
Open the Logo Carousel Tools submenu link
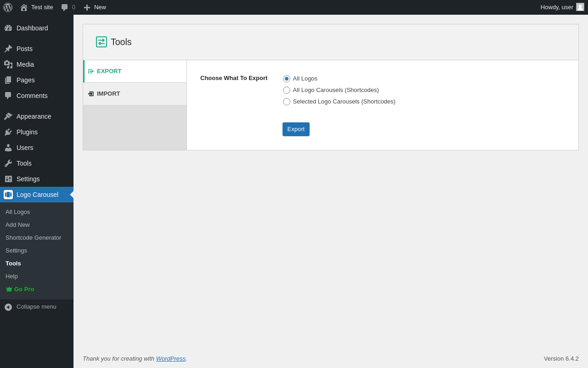[13, 264]
